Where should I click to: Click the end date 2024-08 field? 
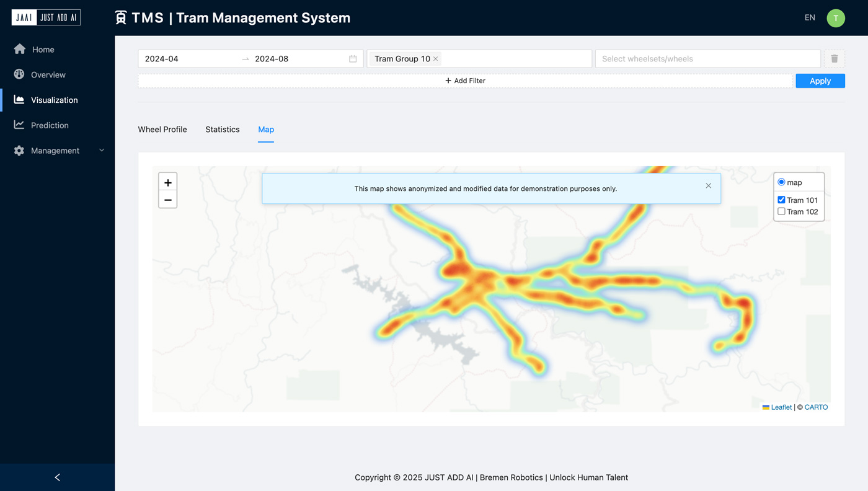point(299,59)
